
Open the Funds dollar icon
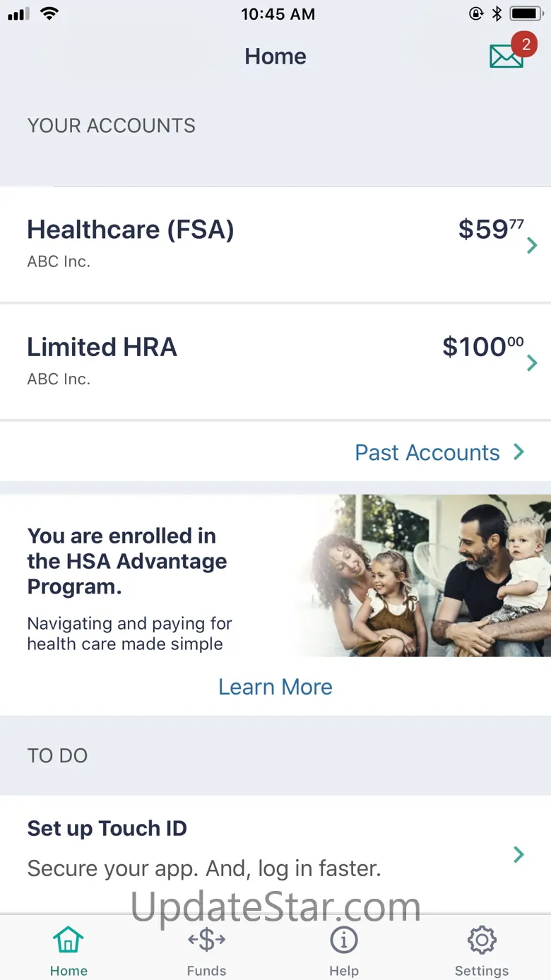206,940
